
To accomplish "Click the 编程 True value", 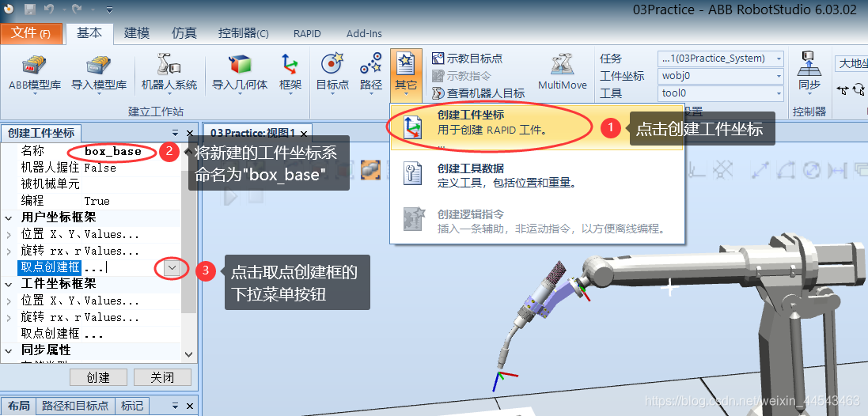I will pyautogui.click(x=132, y=201).
